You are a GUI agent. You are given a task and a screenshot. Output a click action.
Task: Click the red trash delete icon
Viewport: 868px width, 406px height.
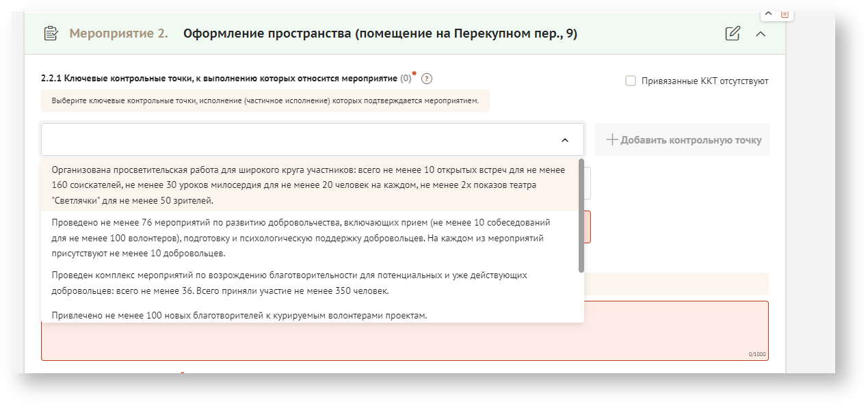coord(785,14)
